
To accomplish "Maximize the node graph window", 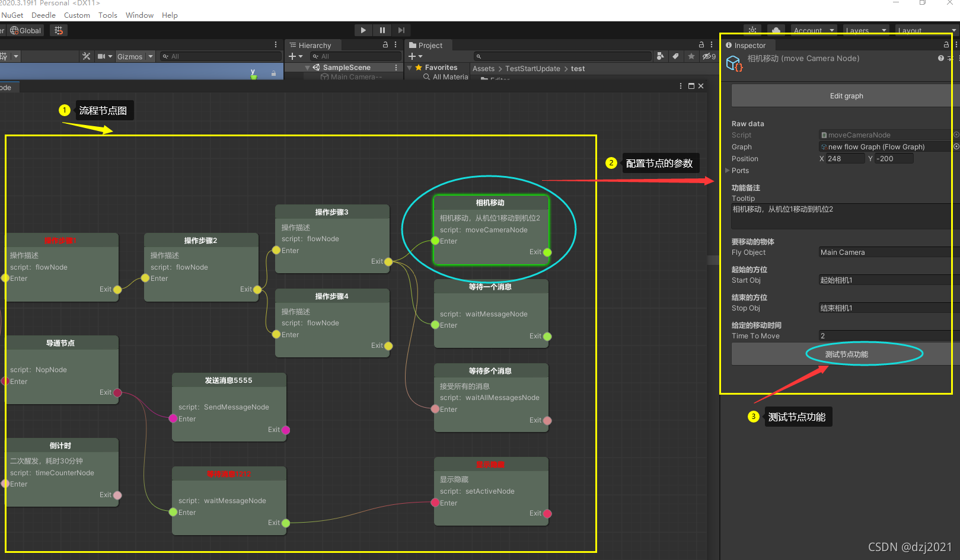I will 691,86.
